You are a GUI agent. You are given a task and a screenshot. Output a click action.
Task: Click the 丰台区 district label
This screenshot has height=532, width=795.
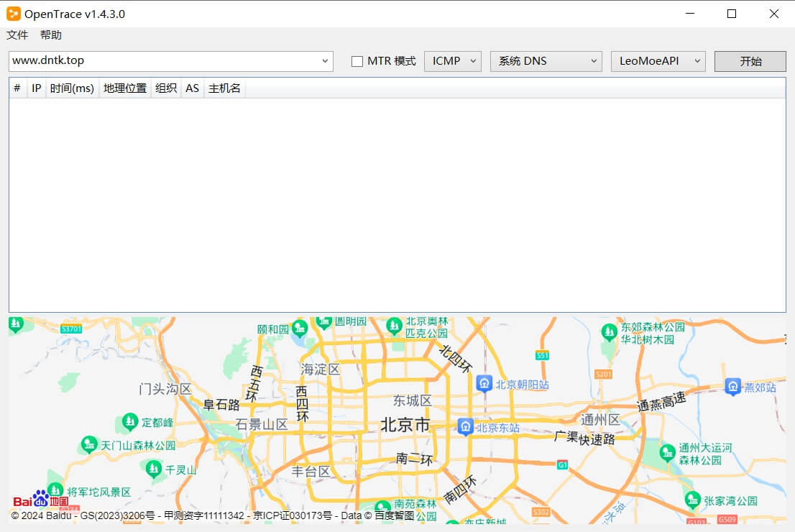point(311,472)
